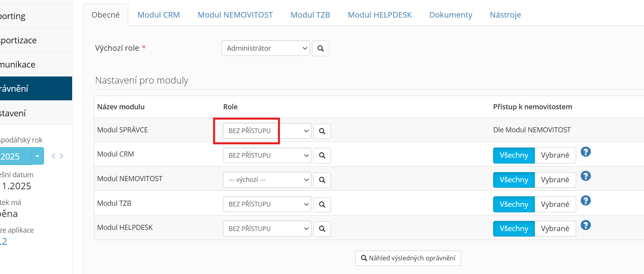Click the Název modulu column header
The height and width of the screenshot is (274, 644).
(x=121, y=107)
